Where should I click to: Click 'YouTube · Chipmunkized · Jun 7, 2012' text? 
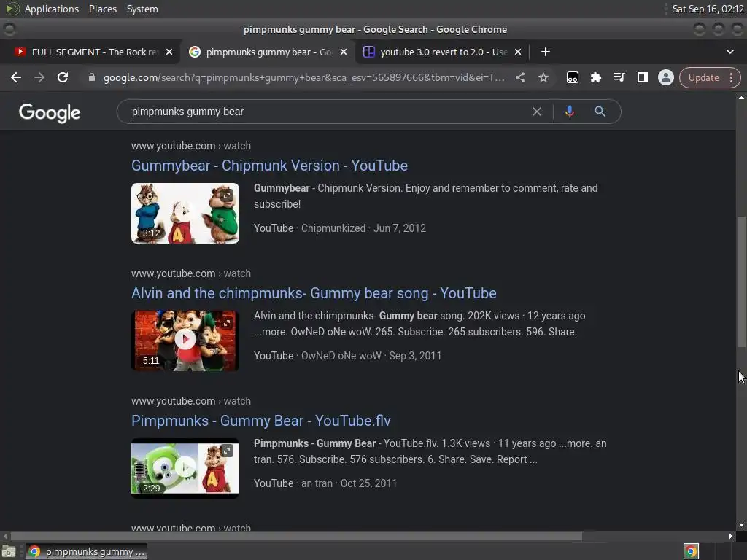click(x=340, y=228)
